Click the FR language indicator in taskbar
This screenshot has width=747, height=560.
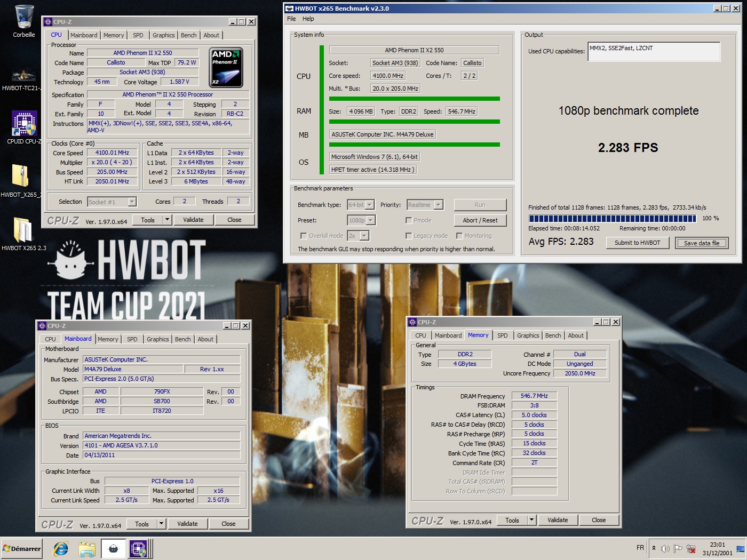point(640,548)
